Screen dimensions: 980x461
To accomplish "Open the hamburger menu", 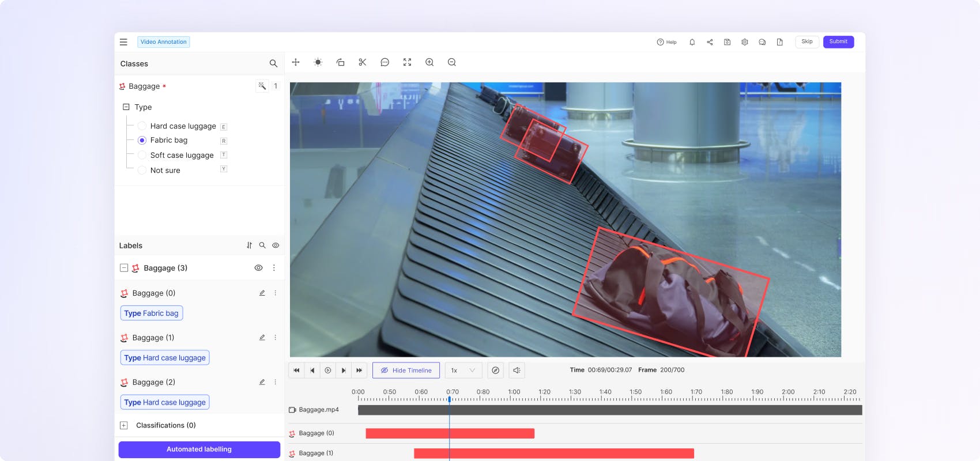I will coord(123,42).
